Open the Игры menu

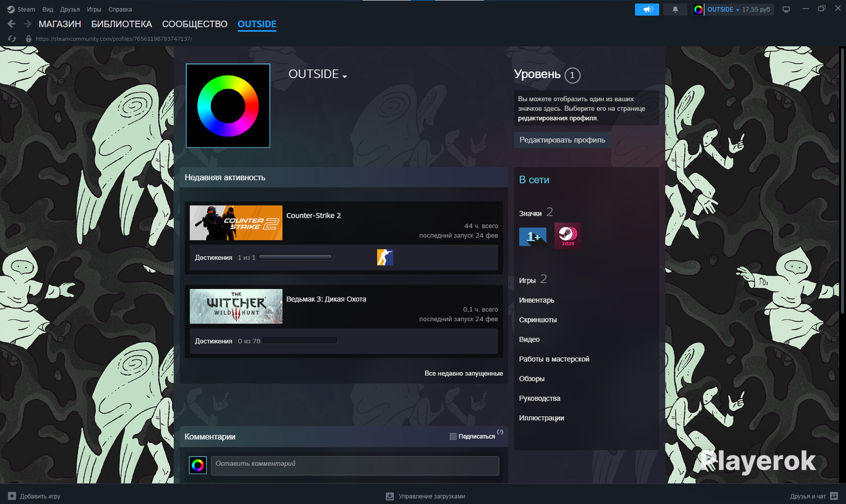94,10
